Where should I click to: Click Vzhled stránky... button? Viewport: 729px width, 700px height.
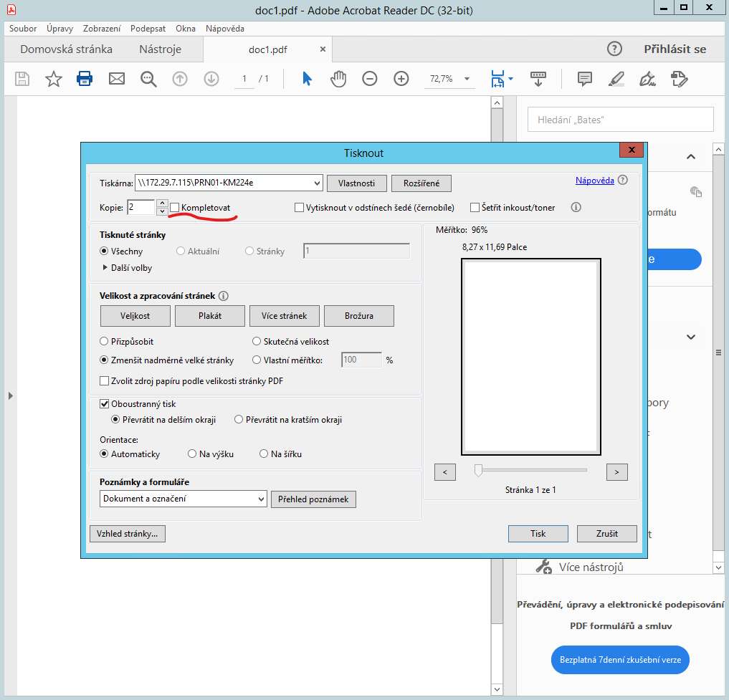pyautogui.click(x=128, y=534)
